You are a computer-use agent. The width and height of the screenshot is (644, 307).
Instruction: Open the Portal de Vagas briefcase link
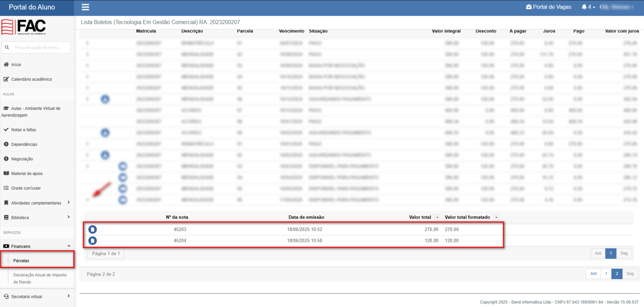point(549,7)
